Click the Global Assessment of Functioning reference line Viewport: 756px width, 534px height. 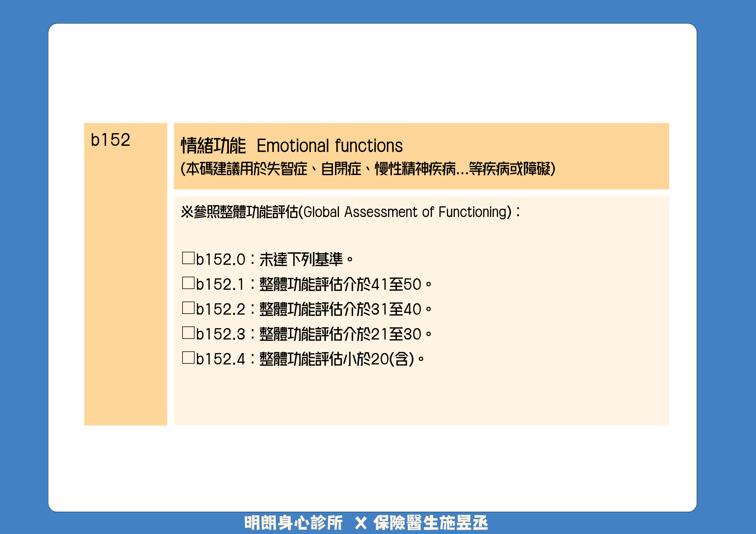pos(350,212)
